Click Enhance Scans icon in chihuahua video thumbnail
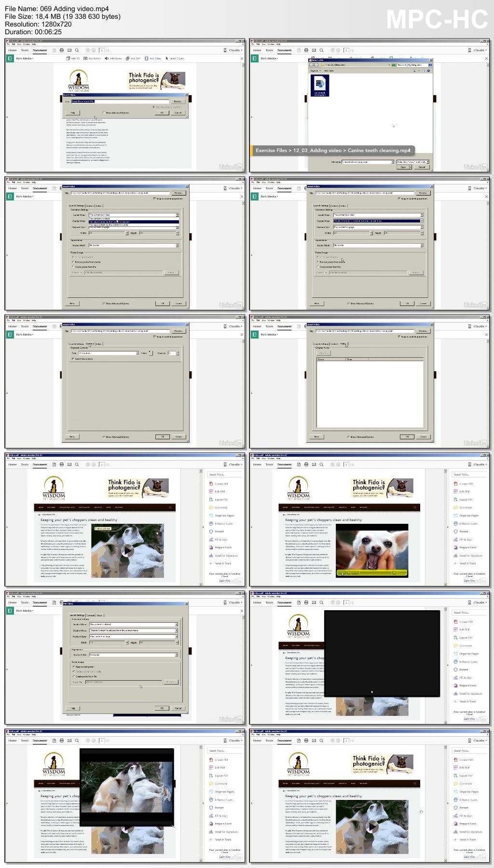 click(455, 523)
